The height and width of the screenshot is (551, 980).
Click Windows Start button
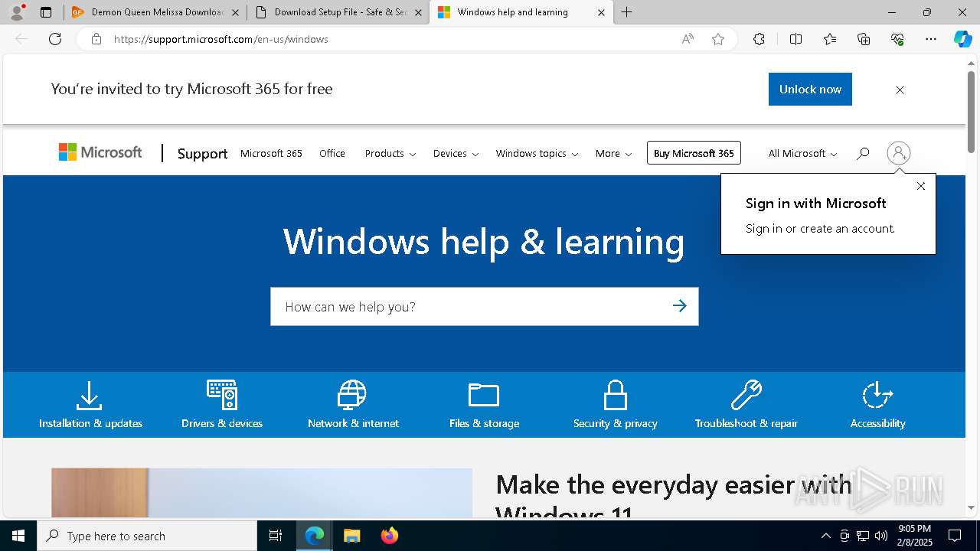18,536
